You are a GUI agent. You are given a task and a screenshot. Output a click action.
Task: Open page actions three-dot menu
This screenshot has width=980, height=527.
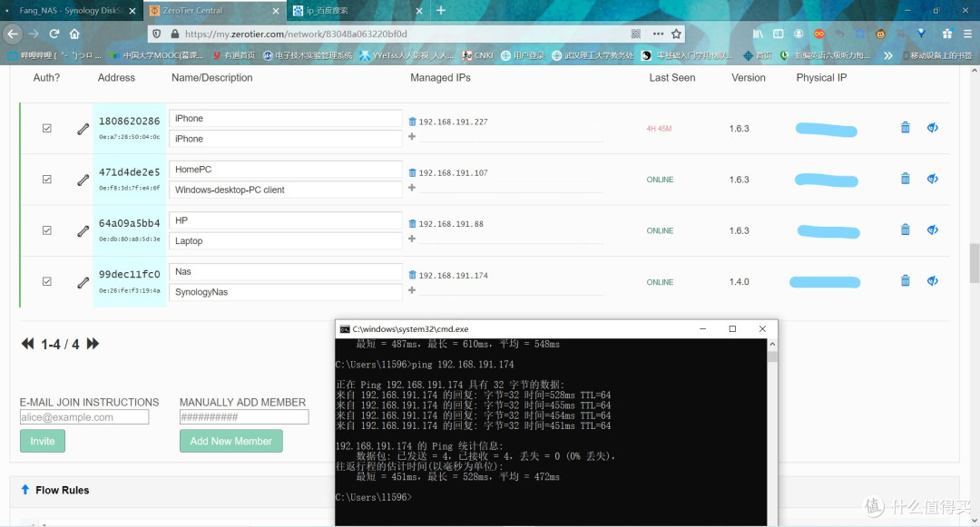click(658, 34)
